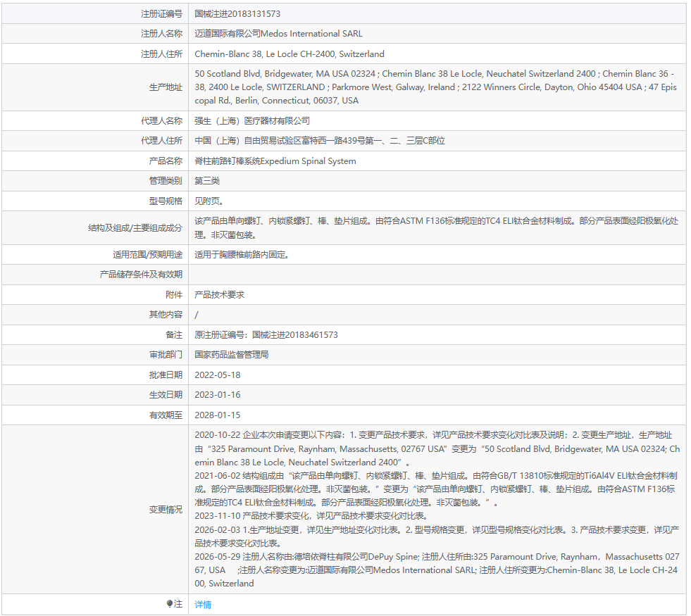Click the 2026-05-29 注册人名称 change entry
Viewport: 691px width, 616px height.
click(437, 570)
